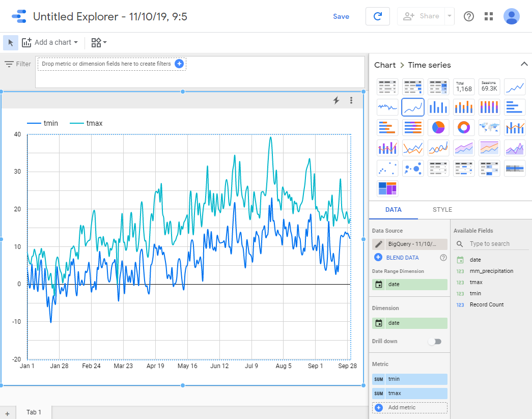
Task: Switch chart to single-color column chart
Action: coord(438,107)
